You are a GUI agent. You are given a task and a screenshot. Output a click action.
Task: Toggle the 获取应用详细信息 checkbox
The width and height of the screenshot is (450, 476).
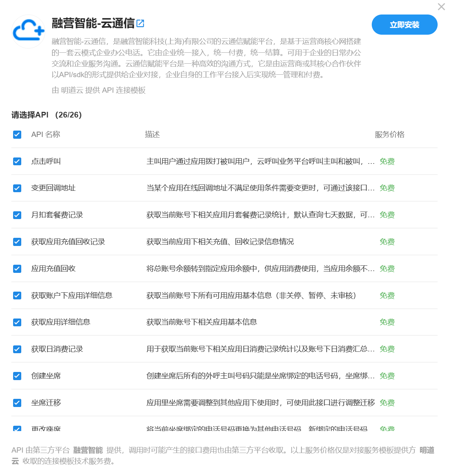pyautogui.click(x=17, y=322)
